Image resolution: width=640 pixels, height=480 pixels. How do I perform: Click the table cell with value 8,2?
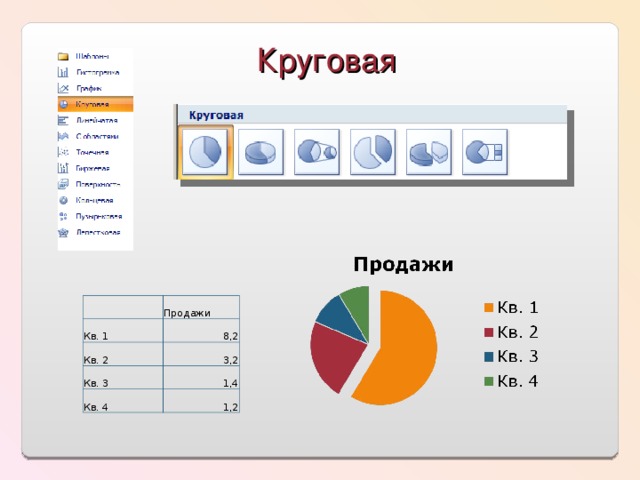coord(201,331)
